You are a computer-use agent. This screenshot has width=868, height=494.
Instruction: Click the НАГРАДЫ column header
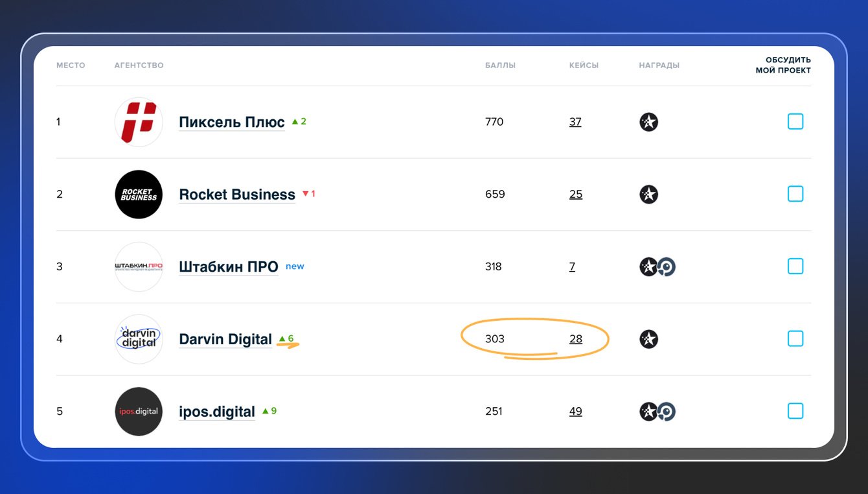point(659,65)
